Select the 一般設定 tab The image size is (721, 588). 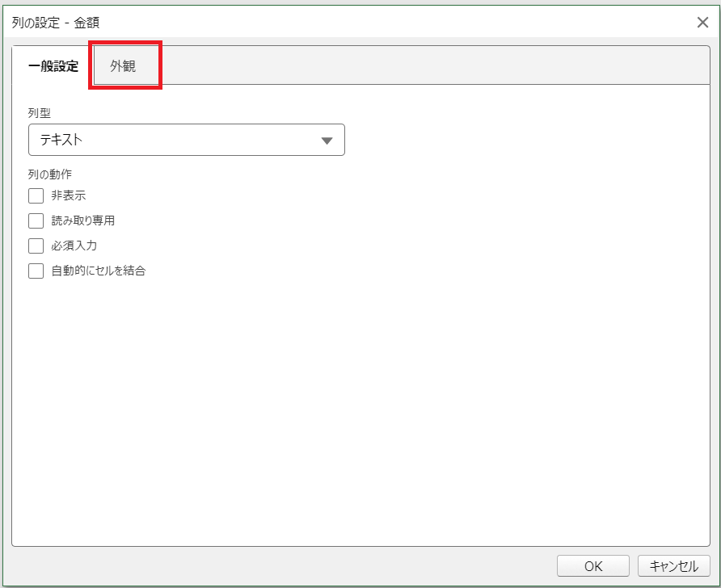[x=53, y=65]
